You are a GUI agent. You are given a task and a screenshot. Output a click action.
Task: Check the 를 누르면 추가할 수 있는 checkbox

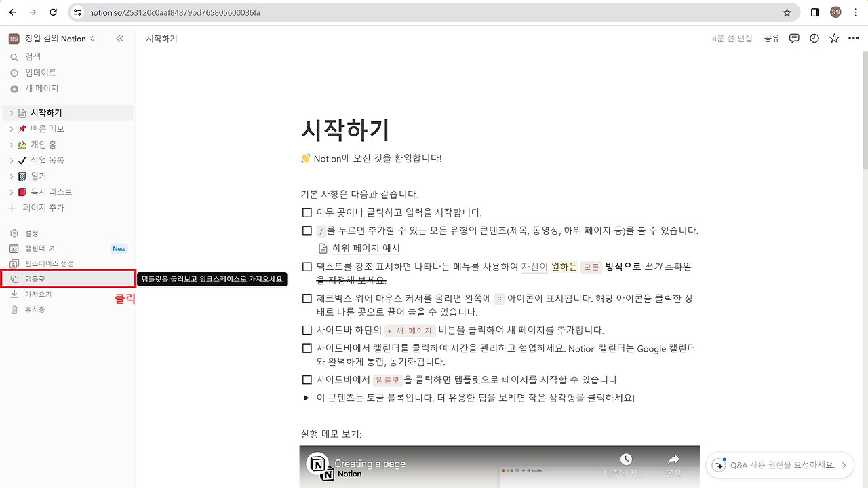click(x=307, y=231)
